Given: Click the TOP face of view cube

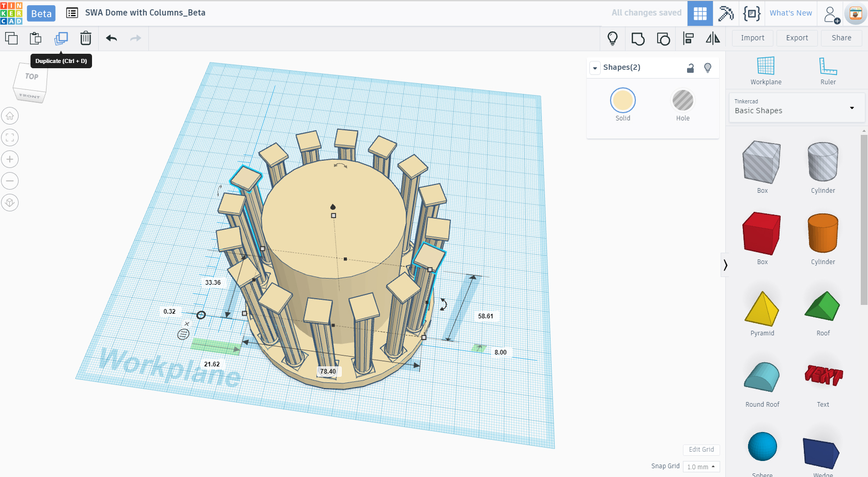Looking at the screenshot, I should click(x=32, y=77).
